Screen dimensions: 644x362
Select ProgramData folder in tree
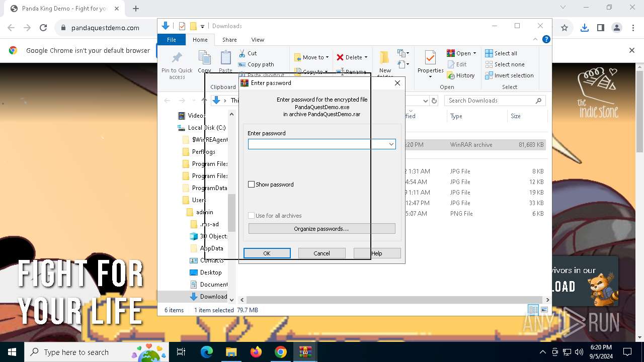(x=204, y=188)
